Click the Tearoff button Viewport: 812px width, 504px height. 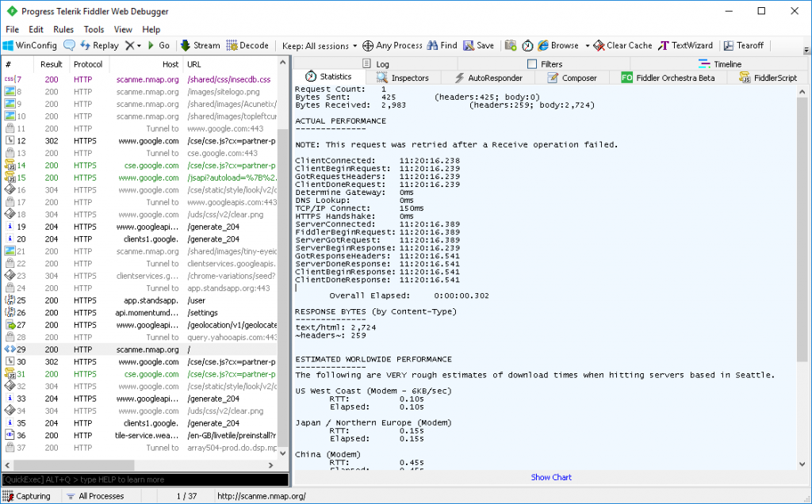743,45
